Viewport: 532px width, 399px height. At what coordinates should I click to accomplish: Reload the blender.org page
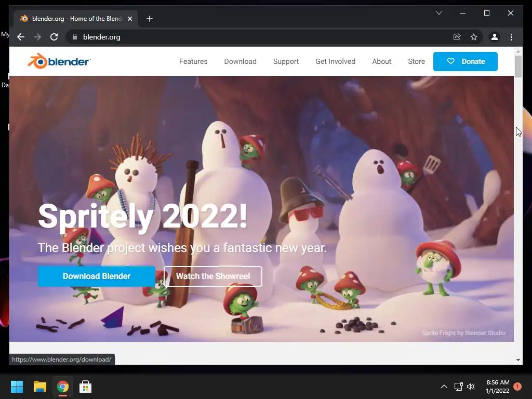54,37
